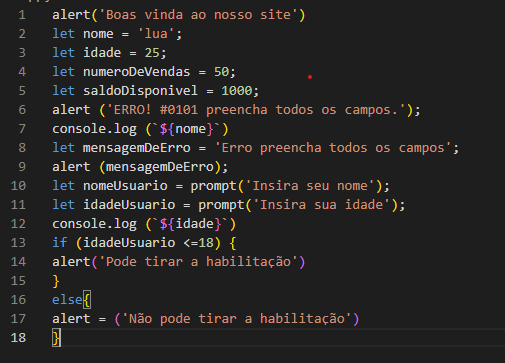The width and height of the screenshot is (505, 363).
Task: Click ${nome} template expression
Action: coord(186,129)
